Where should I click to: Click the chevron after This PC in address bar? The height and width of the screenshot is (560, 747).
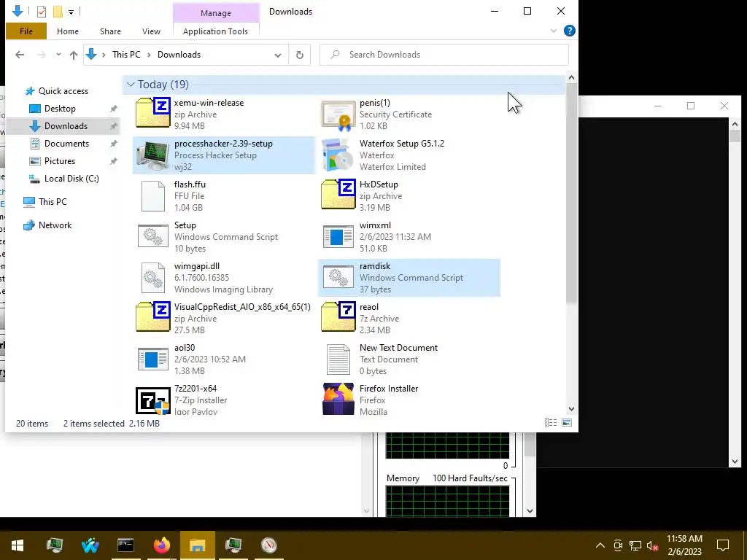(x=149, y=55)
